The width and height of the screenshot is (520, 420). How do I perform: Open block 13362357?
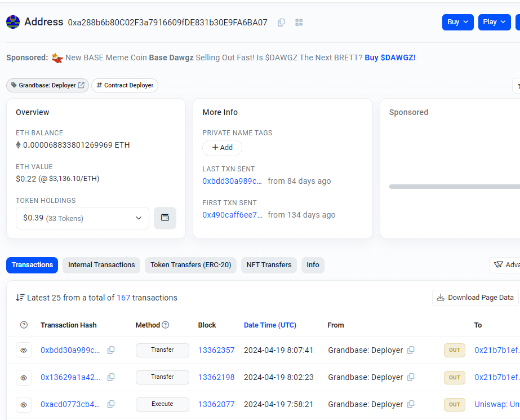tap(216, 350)
